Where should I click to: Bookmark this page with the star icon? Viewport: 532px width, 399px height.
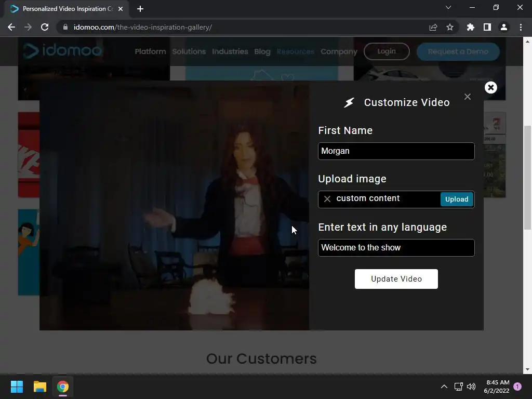point(450,27)
